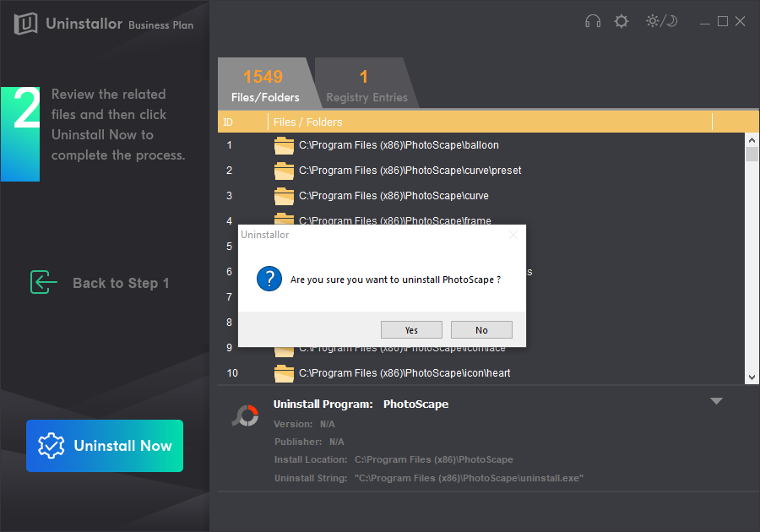Click the blue question mark dialog icon
Image resolution: width=760 pixels, height=532 pixels.
point(269,279)
